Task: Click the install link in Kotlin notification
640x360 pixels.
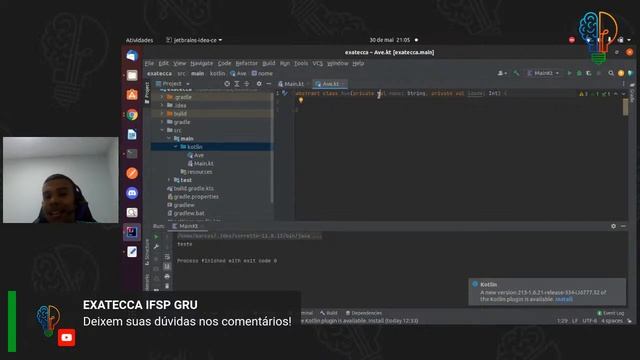Action: click(564, 299)
